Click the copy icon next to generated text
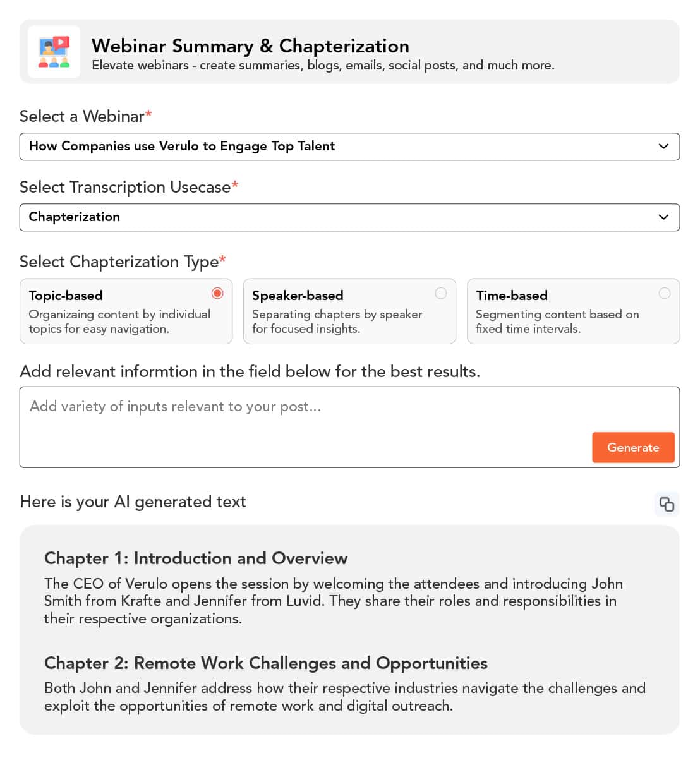The width and height of the screenshot is (700, 758). 667,504
